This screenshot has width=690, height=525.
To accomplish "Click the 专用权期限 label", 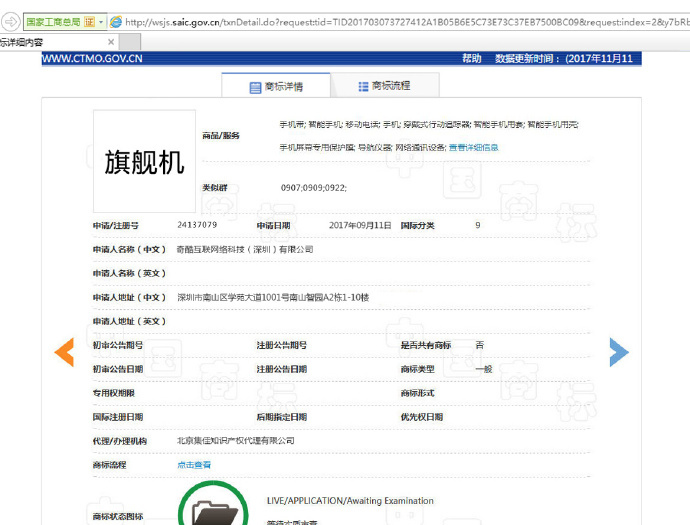I will point(114,393).
